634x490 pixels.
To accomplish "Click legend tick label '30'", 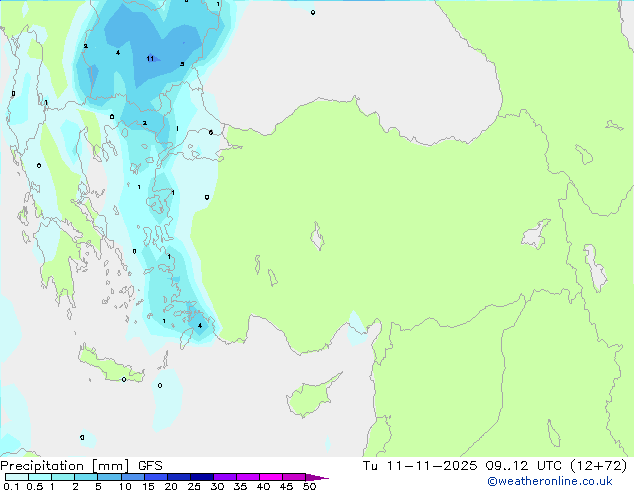I will click(x=217, y=486).
